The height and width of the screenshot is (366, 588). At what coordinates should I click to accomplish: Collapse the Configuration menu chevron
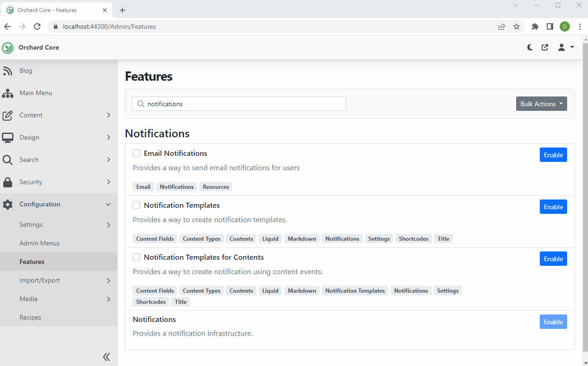pos(109,204)
